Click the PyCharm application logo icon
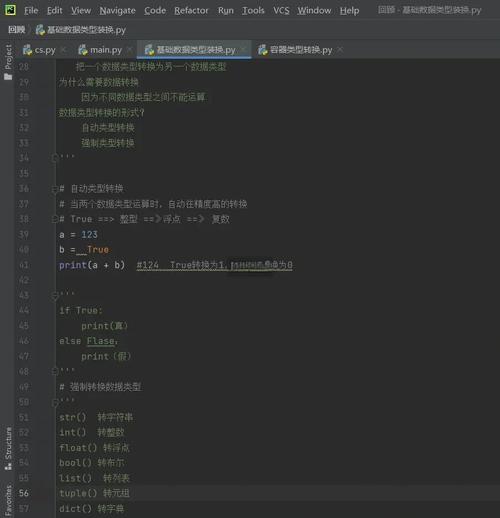Image resolution: width=500 pixels, height=518 pixels. coord(10,10)
